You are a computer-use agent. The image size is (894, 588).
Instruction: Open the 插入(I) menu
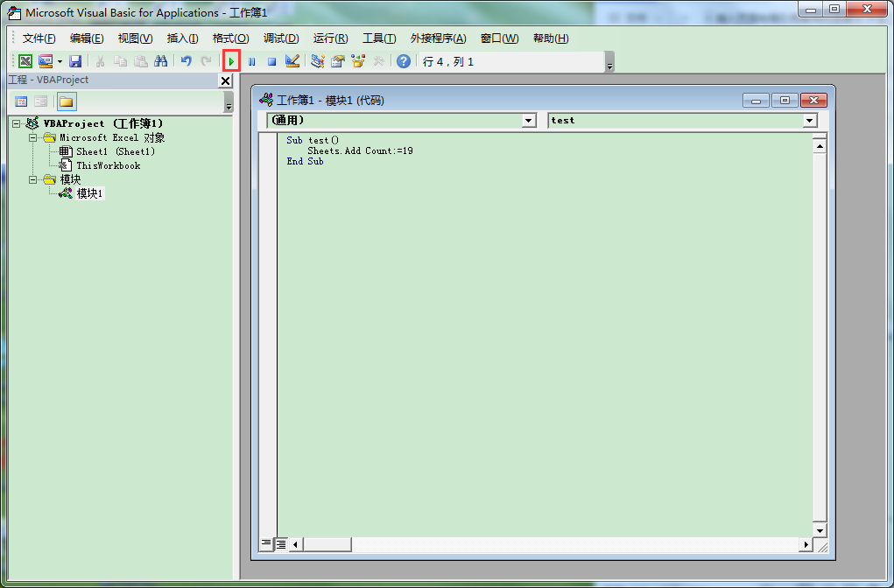point(182,38)
